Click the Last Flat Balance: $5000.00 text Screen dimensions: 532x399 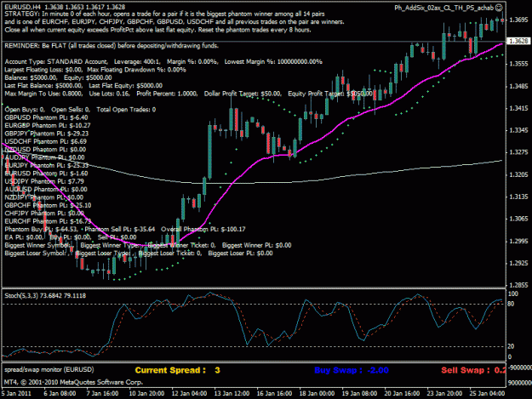(x=43, y=85)
